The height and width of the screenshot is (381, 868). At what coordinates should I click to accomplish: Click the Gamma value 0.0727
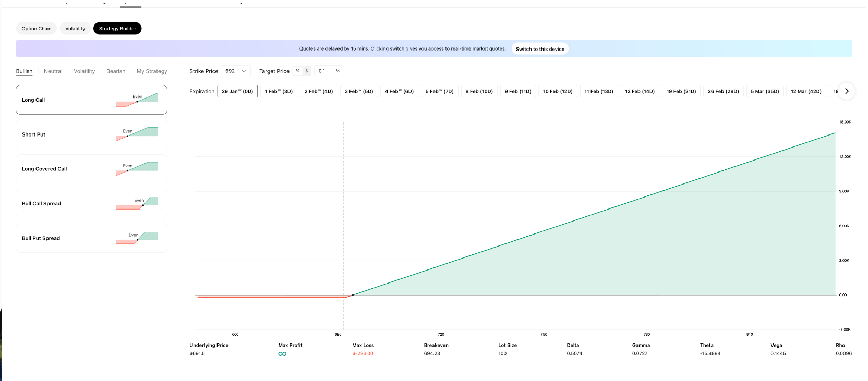tap(640, 354)
